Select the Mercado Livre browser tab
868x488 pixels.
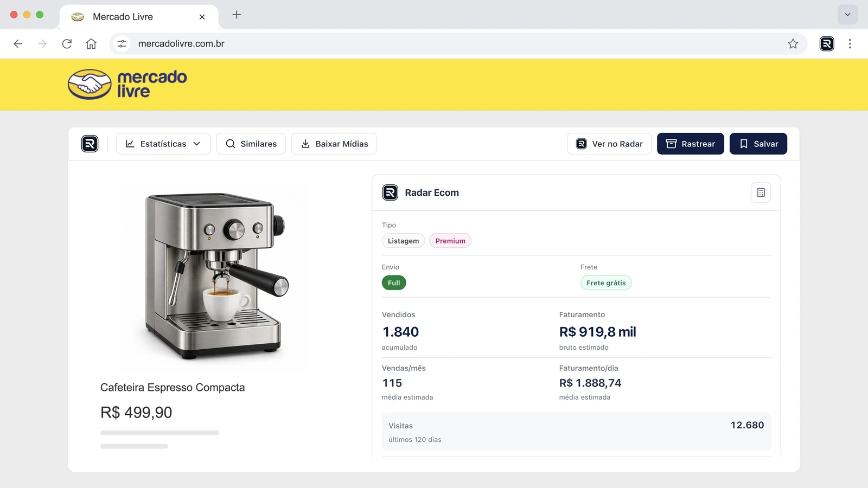(139, 17)
